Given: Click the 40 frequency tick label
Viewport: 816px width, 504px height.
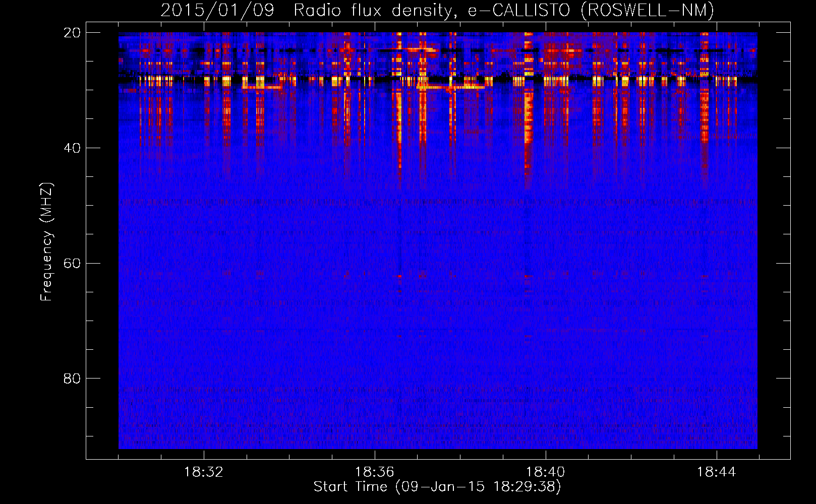Looking at the screenshot, I should click(72, 148).
